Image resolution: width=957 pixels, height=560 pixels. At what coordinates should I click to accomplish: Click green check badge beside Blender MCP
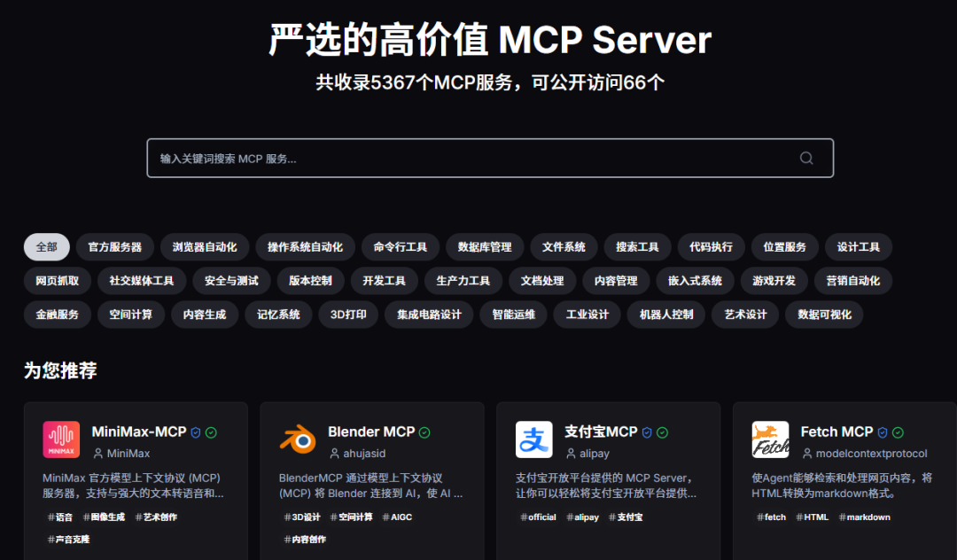(x=424, y=432)
